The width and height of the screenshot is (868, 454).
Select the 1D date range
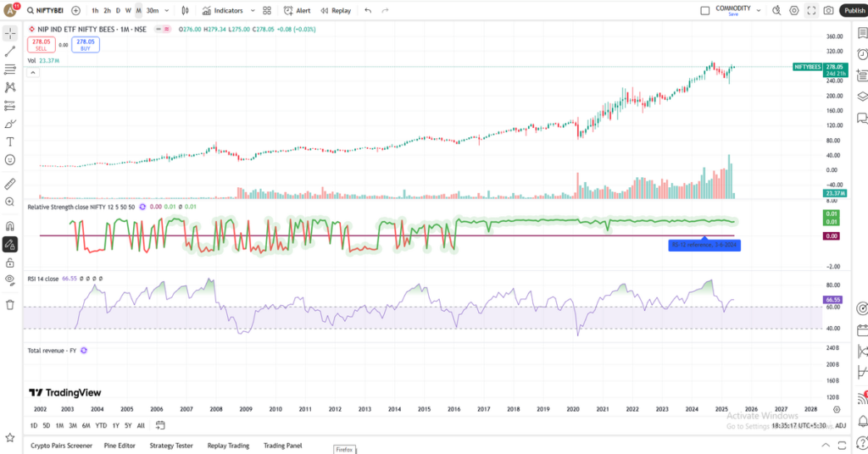pyautogui.click(x=34, y=425)
